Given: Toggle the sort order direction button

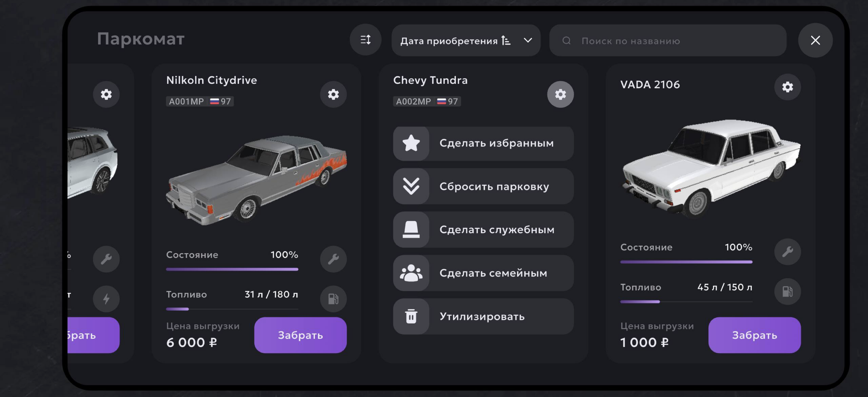Looking at the screenshot, I should coord(366,40).
